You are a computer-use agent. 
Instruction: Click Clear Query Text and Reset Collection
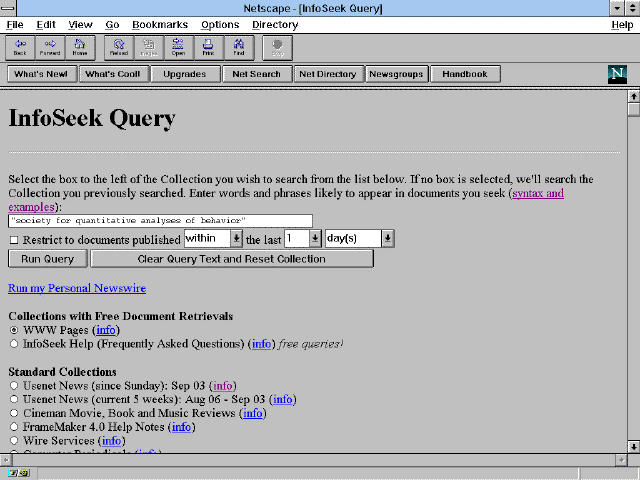click(x=232, y=259)
